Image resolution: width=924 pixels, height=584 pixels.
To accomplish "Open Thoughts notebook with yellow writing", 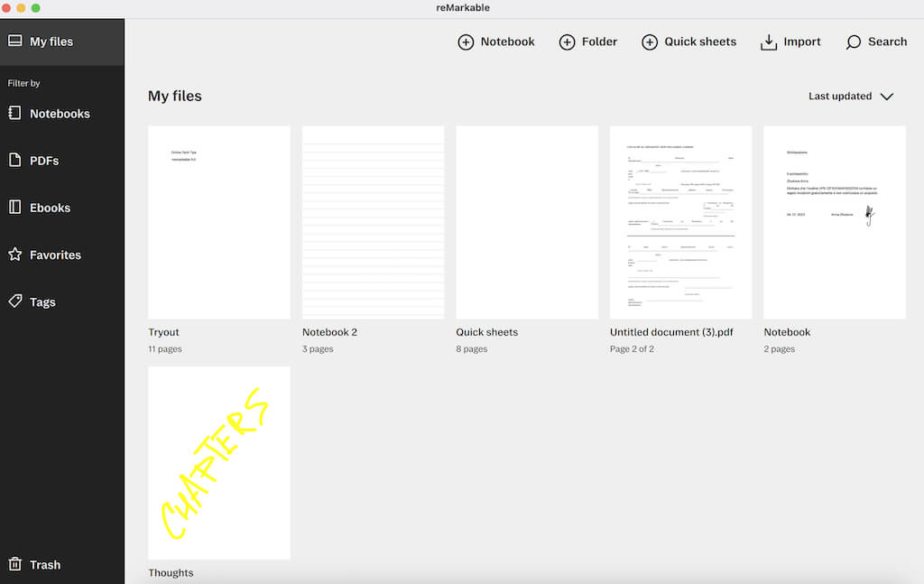I will tap(219, 462).
